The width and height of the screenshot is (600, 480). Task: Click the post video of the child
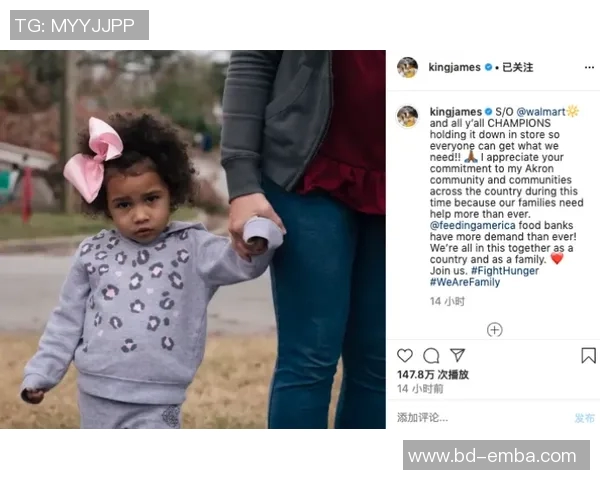193,239
